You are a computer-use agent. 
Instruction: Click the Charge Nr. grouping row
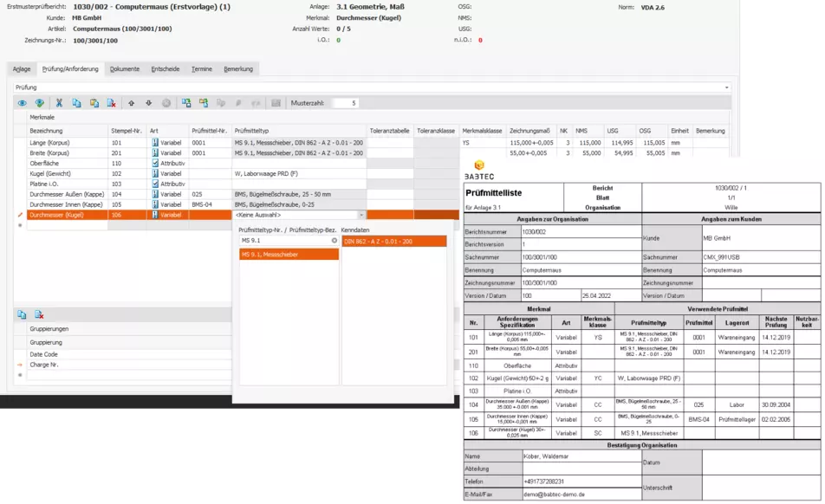pos(129,365)
